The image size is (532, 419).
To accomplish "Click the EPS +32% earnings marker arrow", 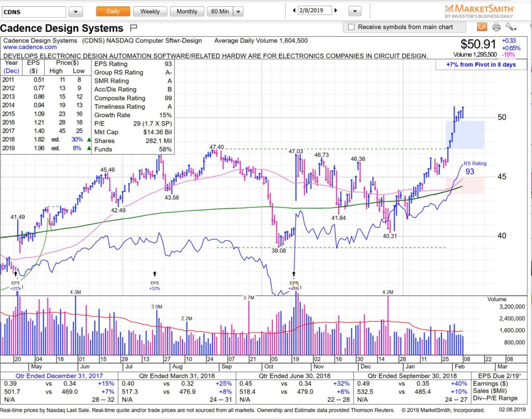I will [155, 274].
